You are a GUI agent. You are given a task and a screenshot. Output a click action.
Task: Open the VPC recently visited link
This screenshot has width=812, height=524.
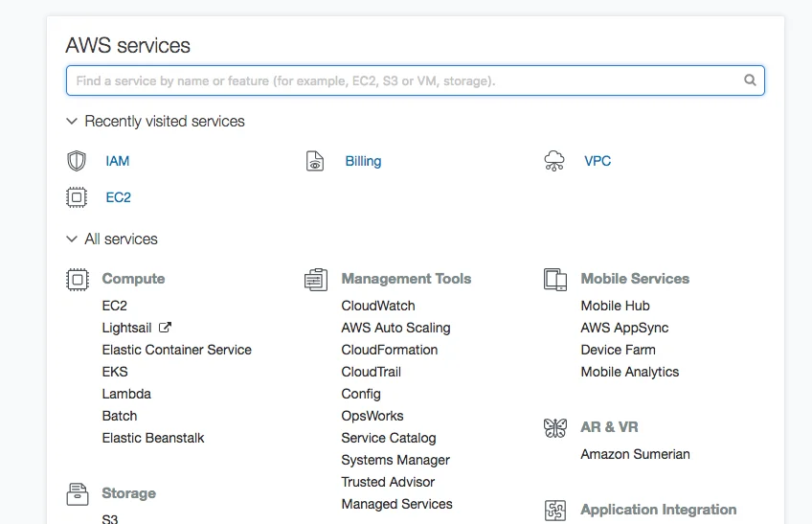pyautogui.click(x=598, y=161)
